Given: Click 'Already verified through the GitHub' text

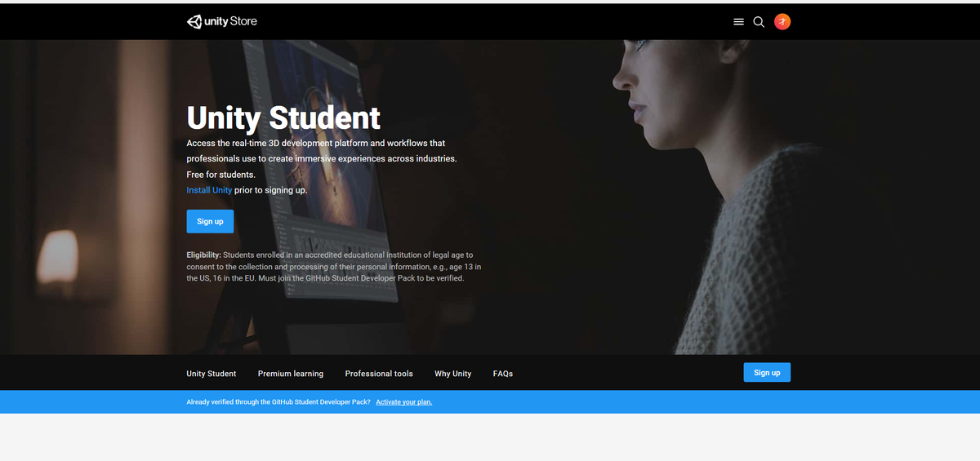Looking at the screenshot, I should pyautogui.click(x=278, y=402).
